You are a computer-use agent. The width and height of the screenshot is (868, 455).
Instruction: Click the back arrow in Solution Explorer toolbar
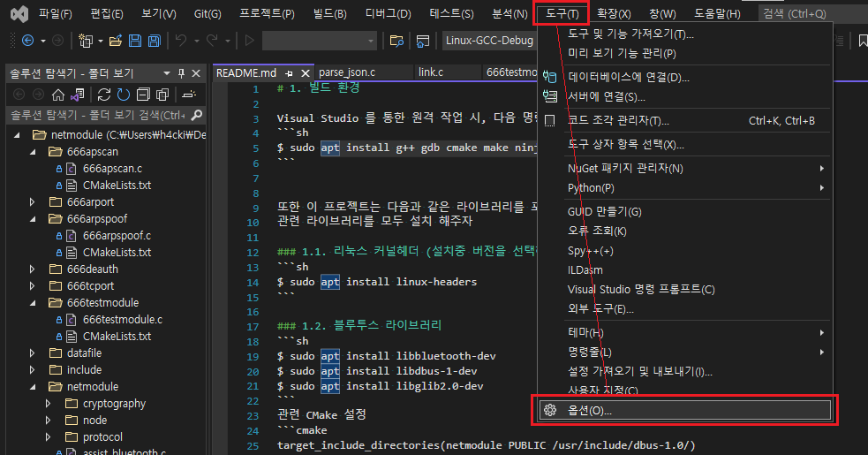[x=19, y=95]
